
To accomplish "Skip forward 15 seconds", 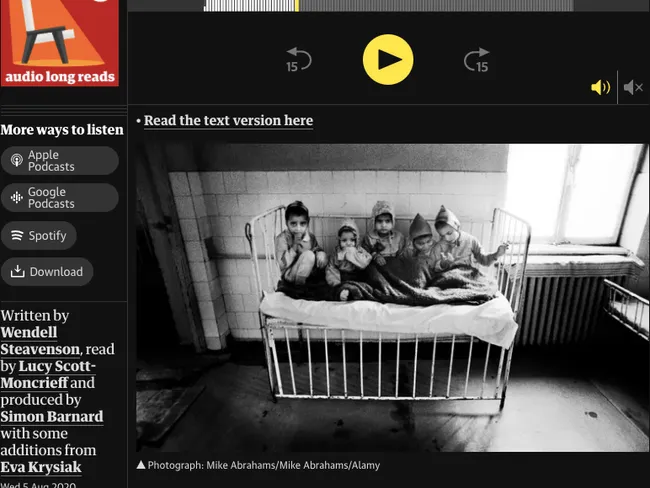I will coord(477,60).
